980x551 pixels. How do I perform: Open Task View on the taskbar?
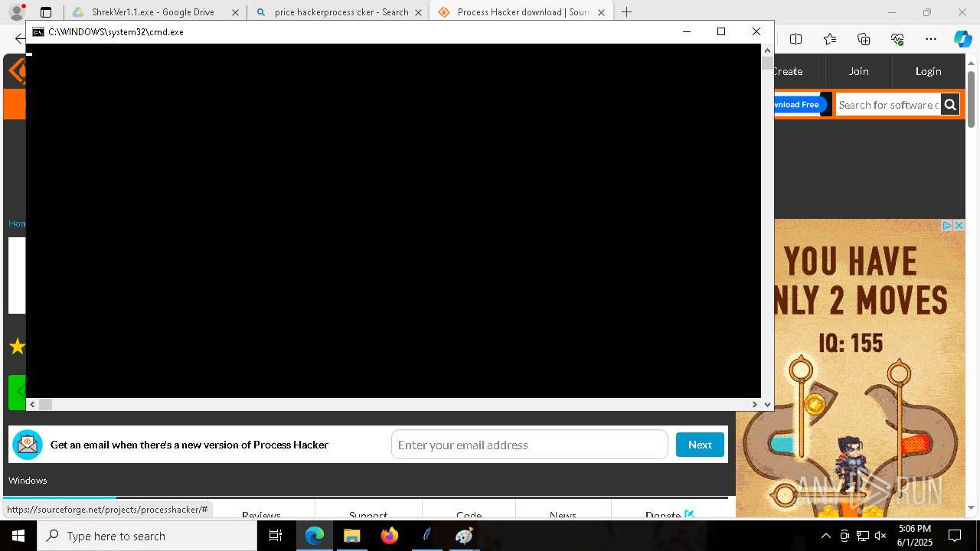point(276,536)
